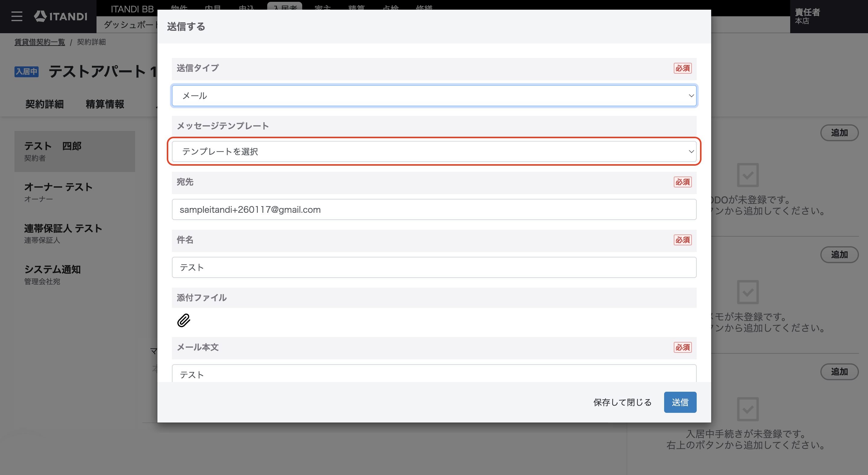This screenshot has width=868, height=475.
Task: Click the 添付ファイル label
Action: click(201, 298)
